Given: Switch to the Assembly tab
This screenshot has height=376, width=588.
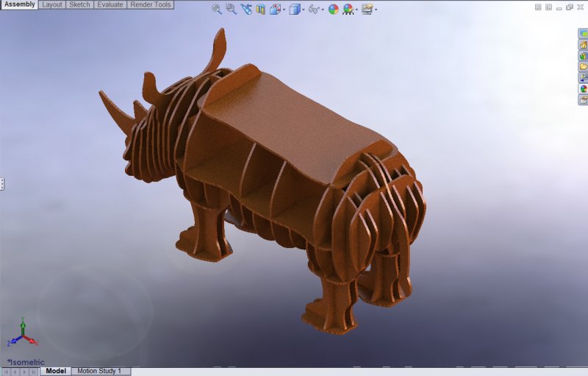Looking at the screenshot, I should pyautogui.click(x=20, y=4).
